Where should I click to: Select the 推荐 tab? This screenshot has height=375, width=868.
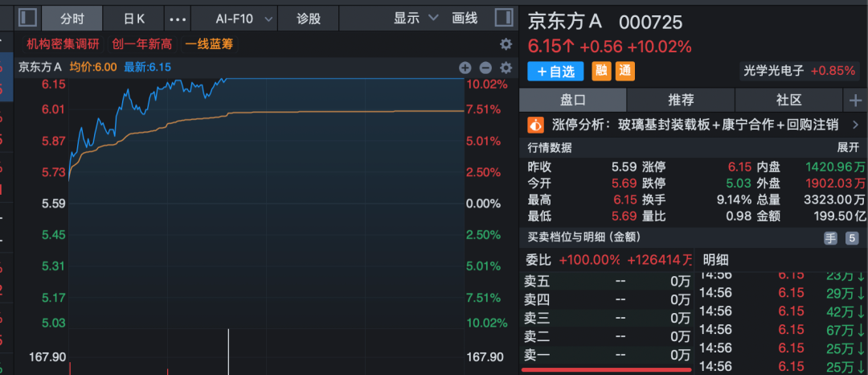point(681,101)
